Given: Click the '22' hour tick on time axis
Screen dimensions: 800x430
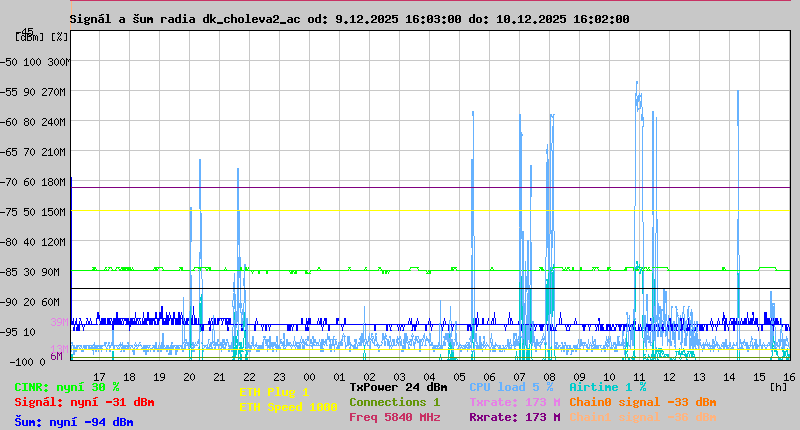Looking at the screenshot, I should 249,377.
